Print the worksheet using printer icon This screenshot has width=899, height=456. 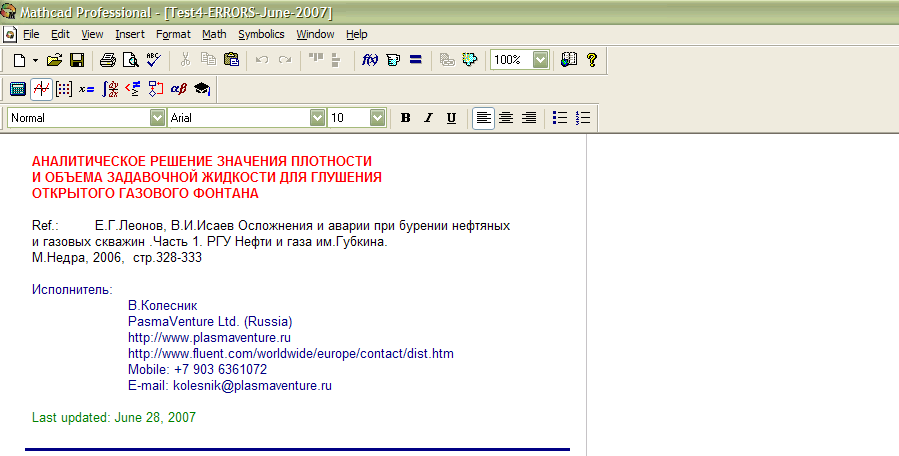[108, 60]
